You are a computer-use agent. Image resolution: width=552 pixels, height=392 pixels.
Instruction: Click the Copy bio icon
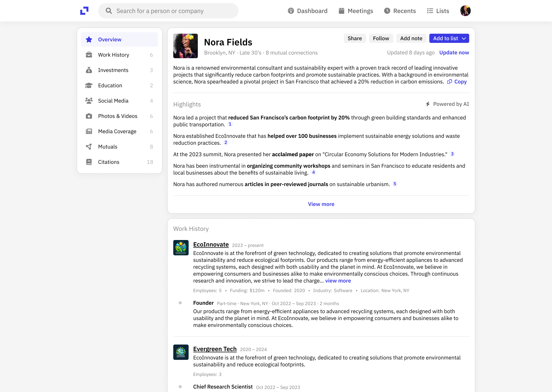[x=449, y=82]
